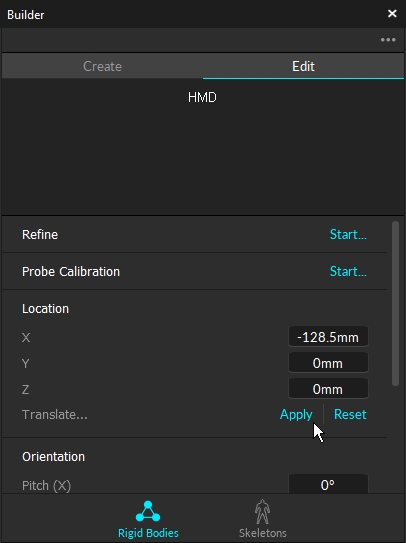
Task: Click the Translate... label
Action: click(x=55, y=415)
